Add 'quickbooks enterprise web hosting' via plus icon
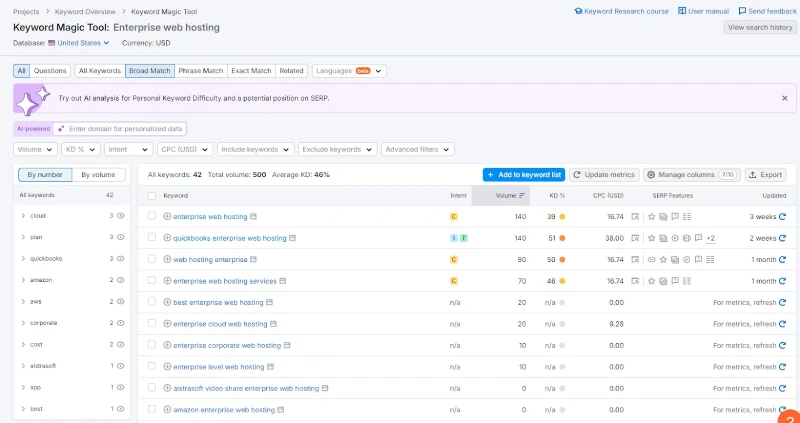800x423 pixels. [x=167, y=238]
